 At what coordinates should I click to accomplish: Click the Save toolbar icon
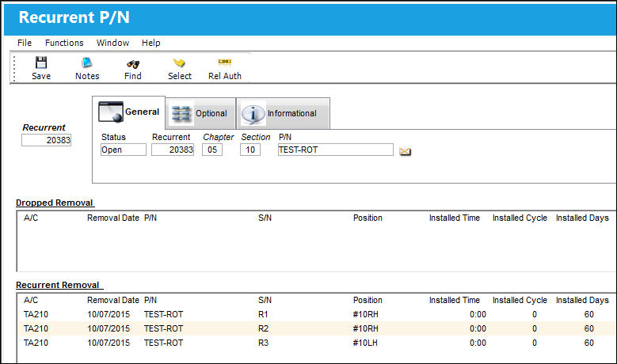pyautogui.click(x=41, y=63)
